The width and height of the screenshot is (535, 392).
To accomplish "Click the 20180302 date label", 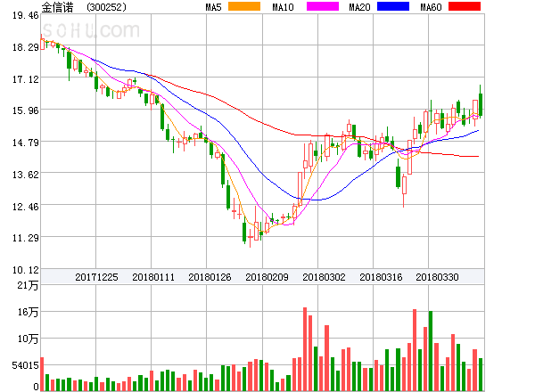I will (x=324, y=277).
